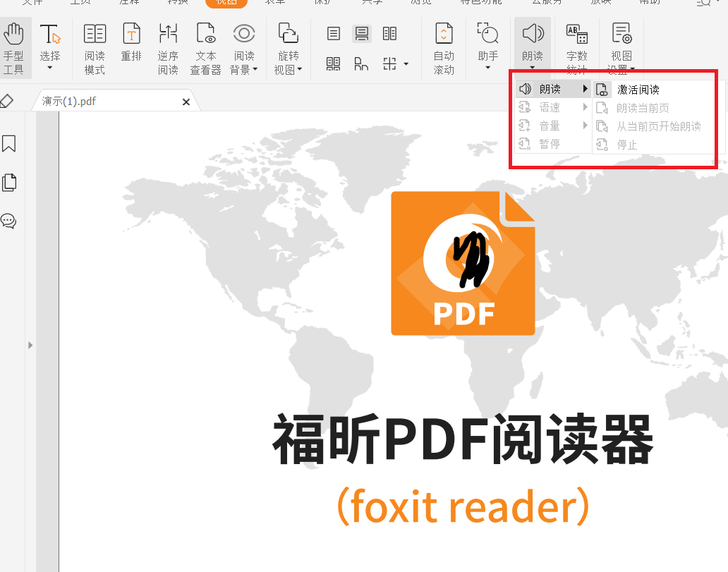Expand the 音量 volume submenu arrow

585,126
